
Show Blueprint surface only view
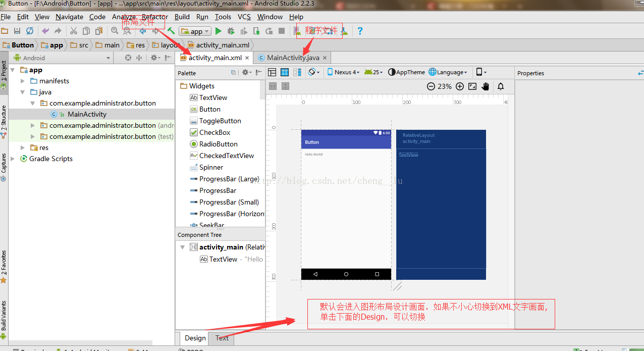click(x=285, y=72)
